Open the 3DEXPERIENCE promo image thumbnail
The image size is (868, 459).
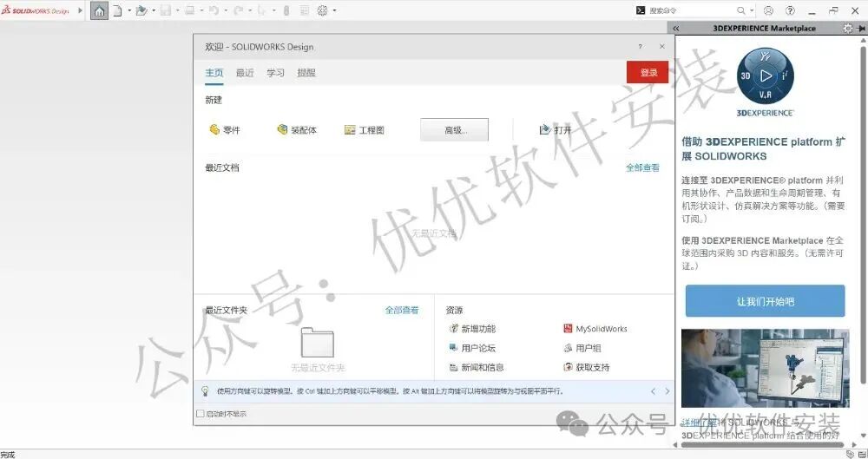[x=765, y=369]
